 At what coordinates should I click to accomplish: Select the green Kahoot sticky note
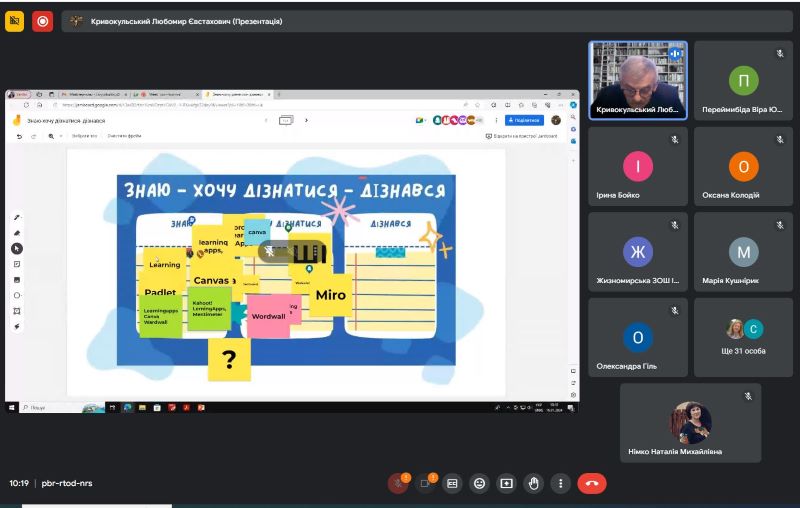tap(209, 309)
